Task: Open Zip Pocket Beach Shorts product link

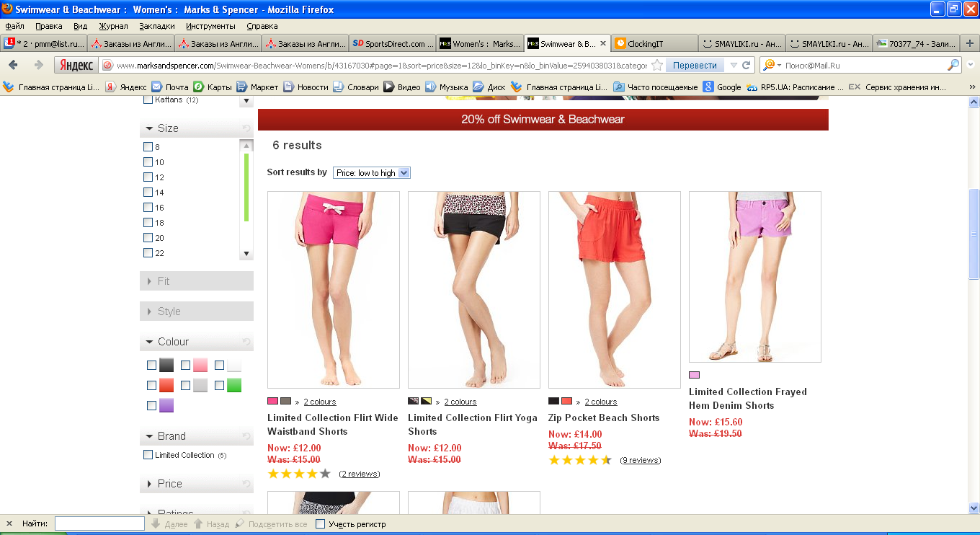Action: click(604, 418)
